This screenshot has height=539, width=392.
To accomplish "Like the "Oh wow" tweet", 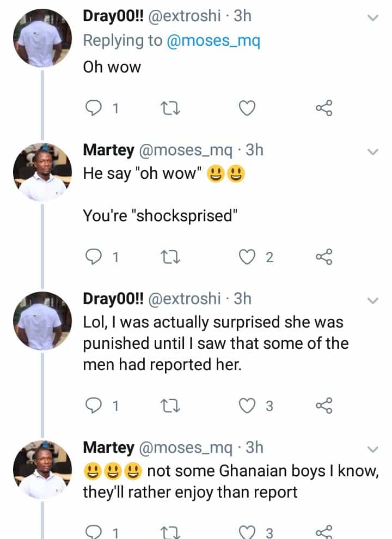I will [x=248, y=109].
